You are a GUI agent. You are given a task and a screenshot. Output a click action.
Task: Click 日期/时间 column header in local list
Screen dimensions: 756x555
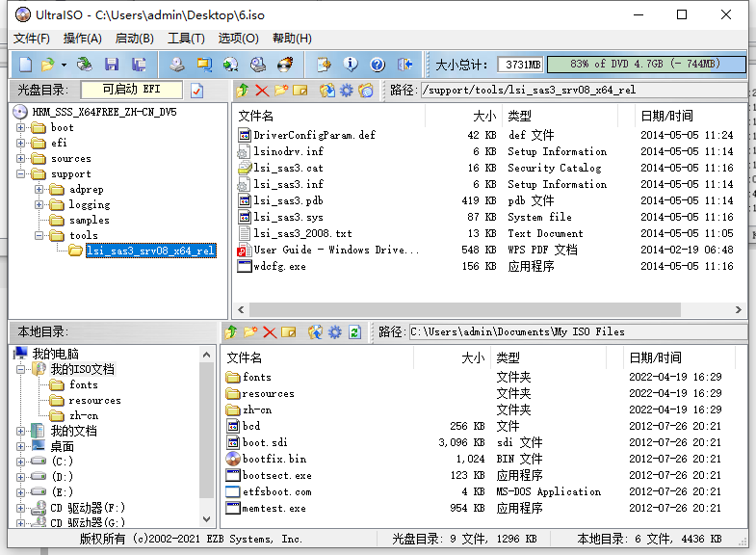click(x=654, y=357)
